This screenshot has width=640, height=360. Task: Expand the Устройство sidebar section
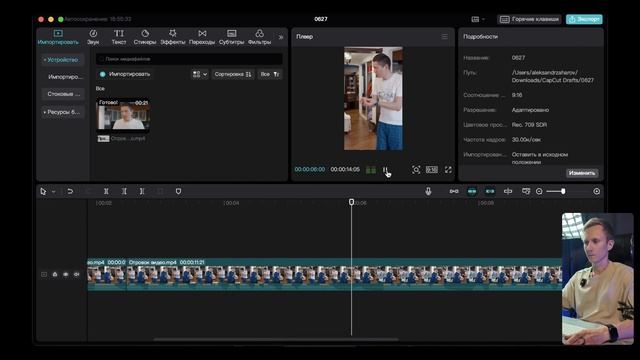tap(62, 60)
